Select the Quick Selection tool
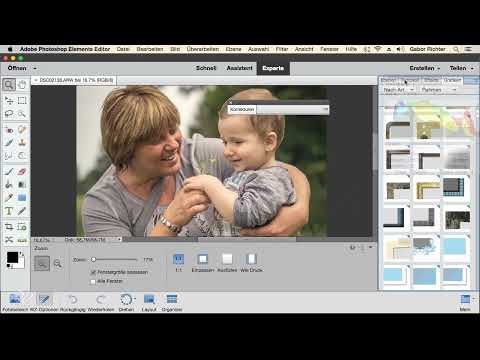Viewport: 480px width, 360px height. point(22,114)
